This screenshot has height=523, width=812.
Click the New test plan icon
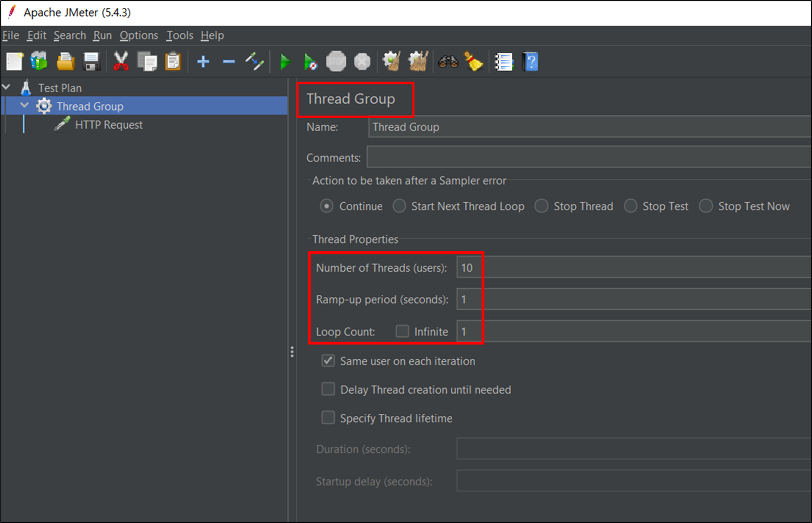tap(14, 62)
